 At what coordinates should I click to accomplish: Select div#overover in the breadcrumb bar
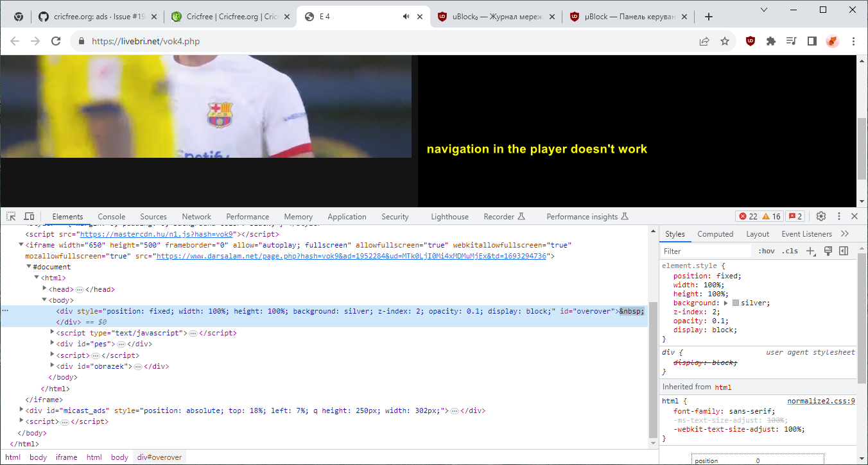point(159,457)
